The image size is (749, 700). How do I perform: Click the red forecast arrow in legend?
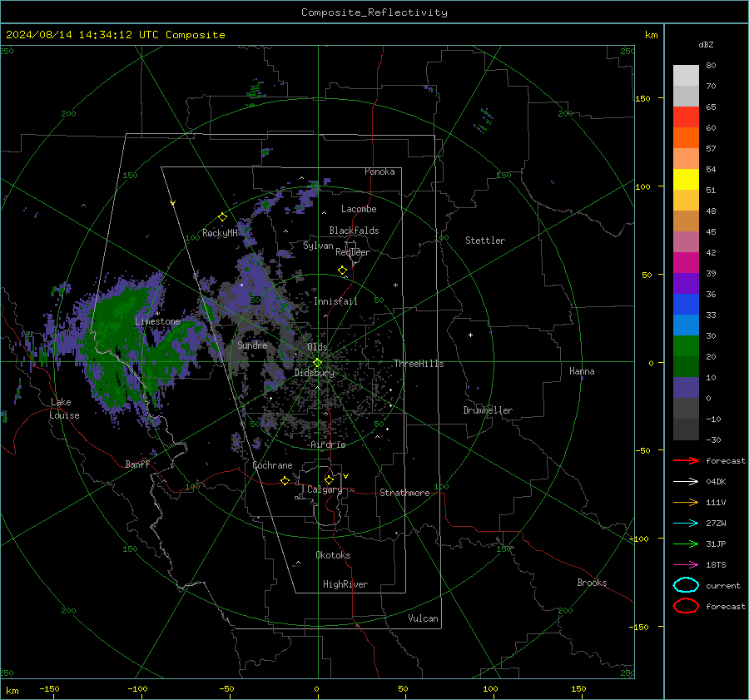point(686,460)
